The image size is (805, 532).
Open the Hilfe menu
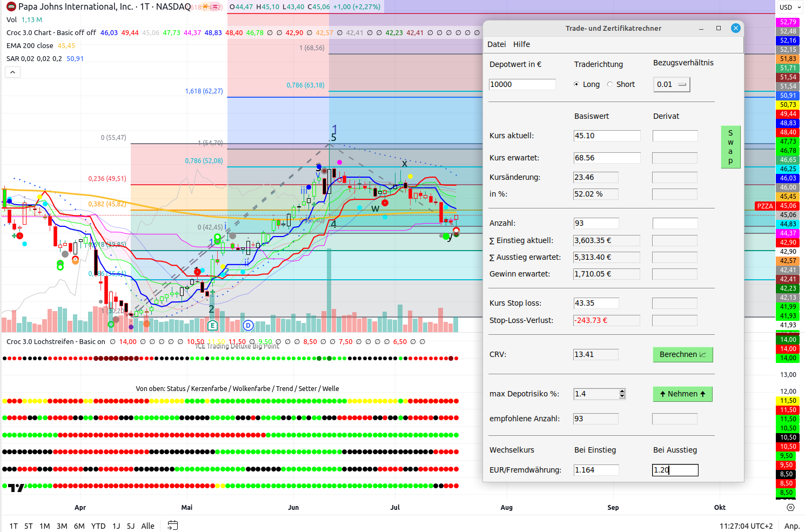tap(521, 44)
